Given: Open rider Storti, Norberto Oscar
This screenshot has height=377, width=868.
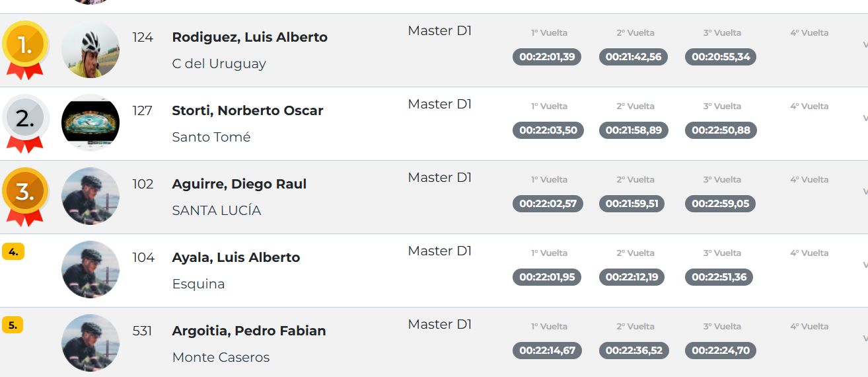Looking at the screenshot, I should (x=248, y=110).
